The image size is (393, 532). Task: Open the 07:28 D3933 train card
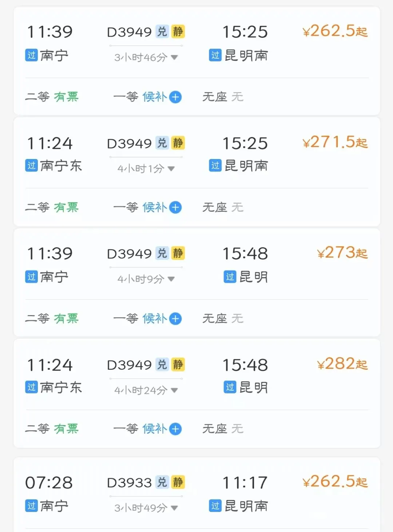tap(196, 495)
